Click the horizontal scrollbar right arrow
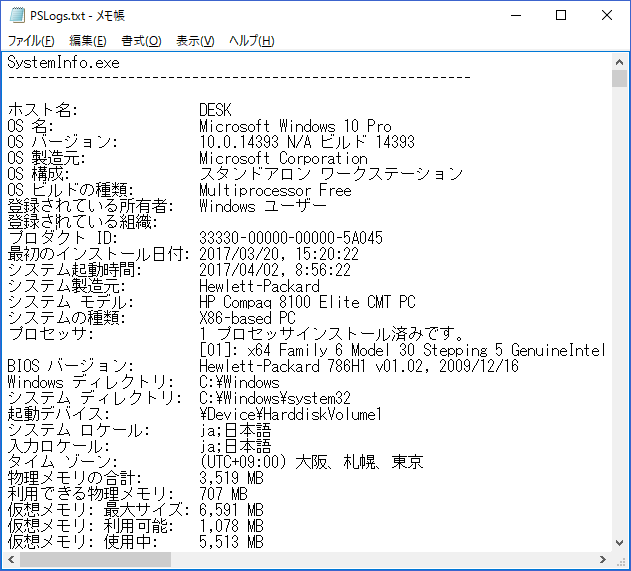 coord(602,559)
